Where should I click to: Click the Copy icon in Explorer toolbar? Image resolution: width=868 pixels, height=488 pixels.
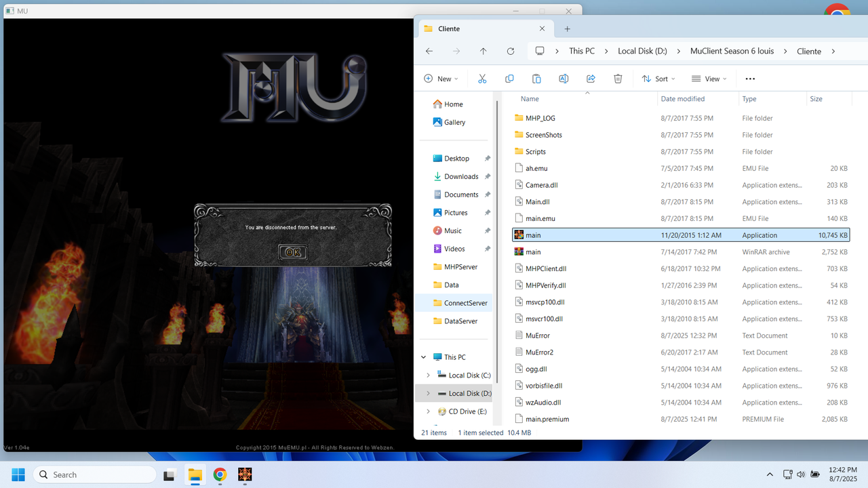509,79
